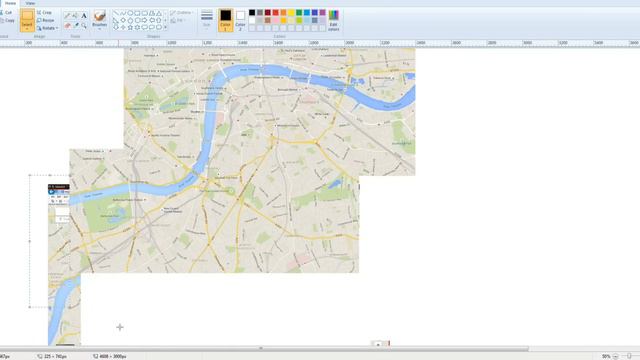Switch to the View ribbon tab
640x360 pixels.
click(30, 3)
